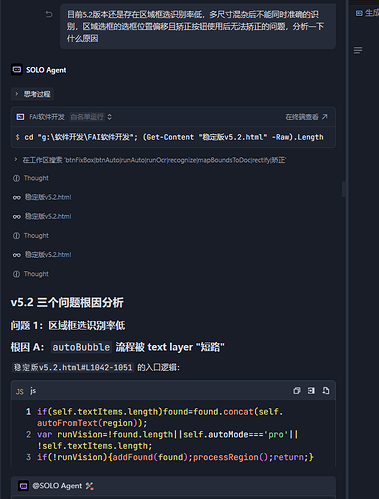Click the user message bubble text
The height and width of the screenshot is (499, 379).
[x=195, y=26]
